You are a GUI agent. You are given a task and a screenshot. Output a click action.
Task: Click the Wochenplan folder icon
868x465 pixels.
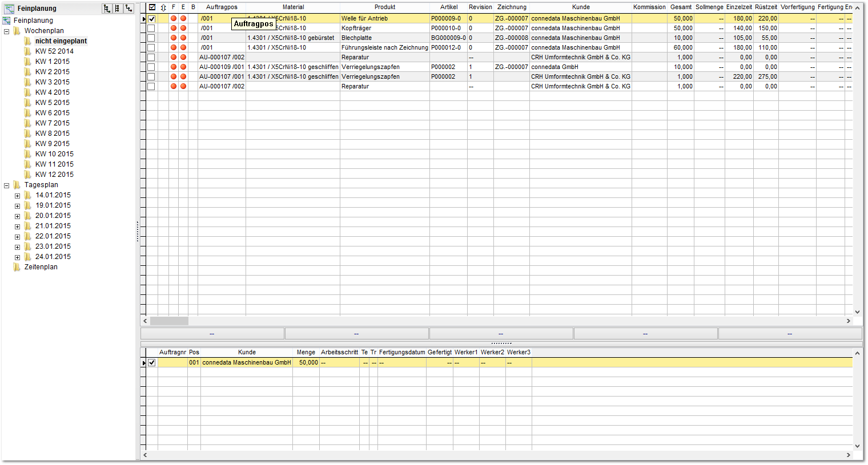click(17, 31)
